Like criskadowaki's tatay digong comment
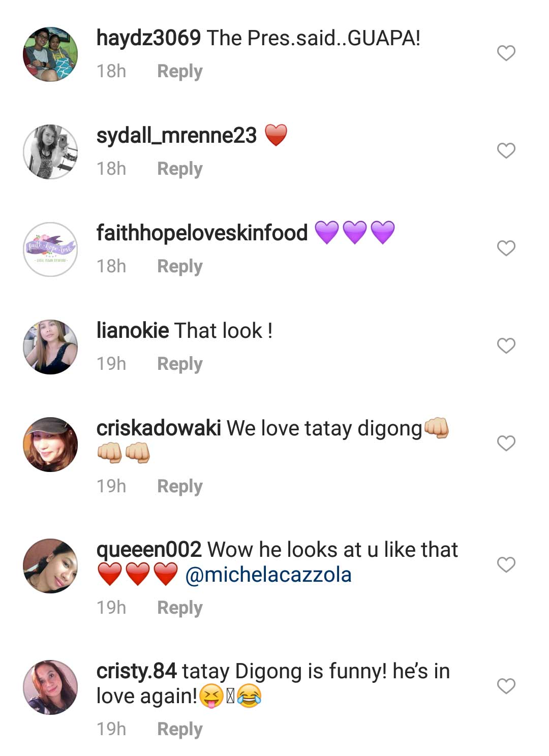The width and height of the screenshot is (549, 756). [x=506, y=443]
